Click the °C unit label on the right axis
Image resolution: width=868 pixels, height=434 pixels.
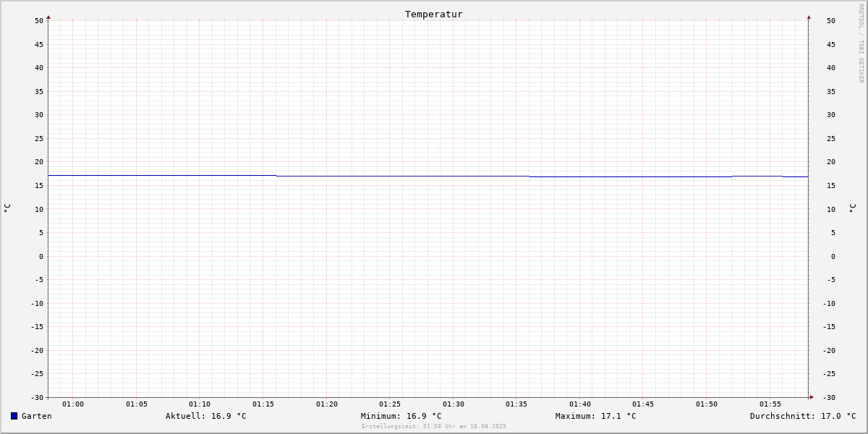[x=852, y=208]
